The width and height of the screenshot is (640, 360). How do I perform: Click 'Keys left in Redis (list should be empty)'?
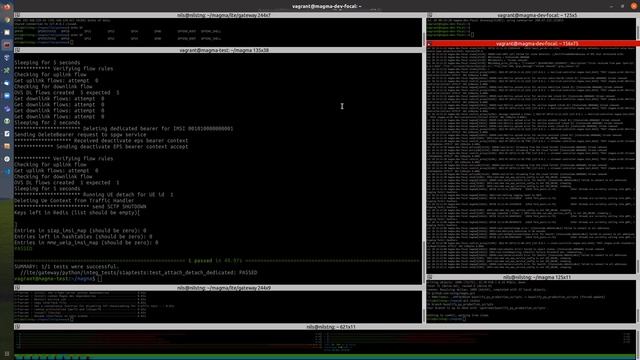coord(77,213)
